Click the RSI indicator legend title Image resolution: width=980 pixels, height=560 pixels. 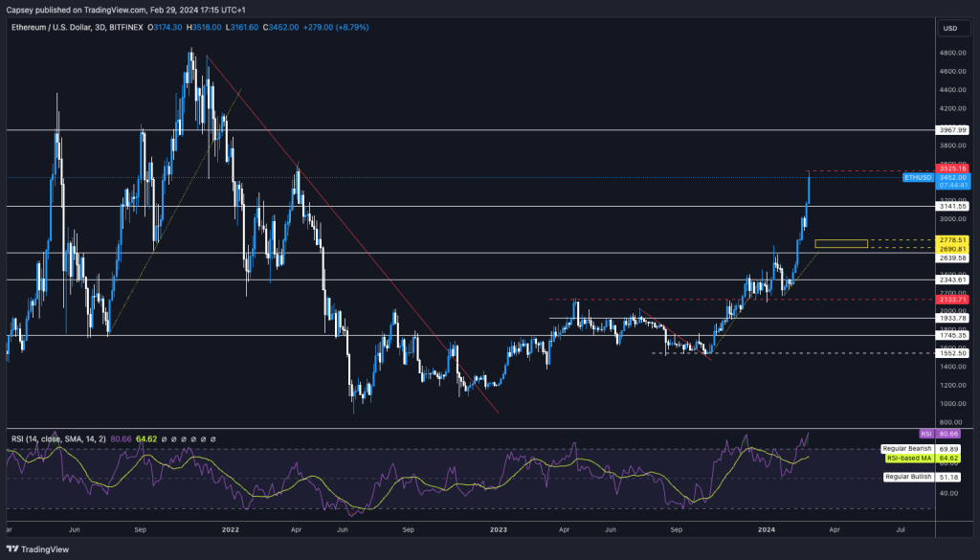tap(58, 438)
